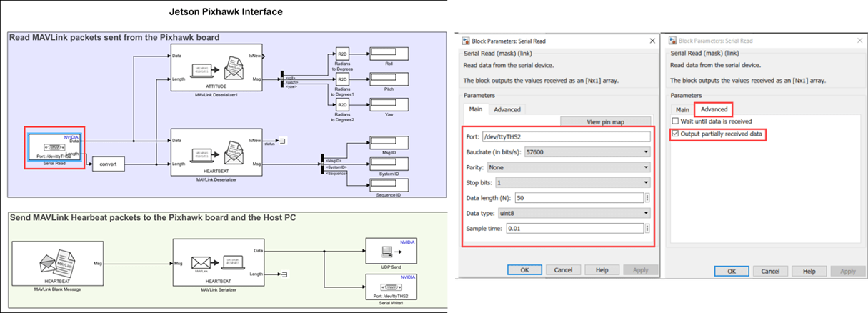Image resolution: width=868 pixels, height=313 pixels.
Task: Switch to Advanced tab in left dialog
Action: point(507,109)
